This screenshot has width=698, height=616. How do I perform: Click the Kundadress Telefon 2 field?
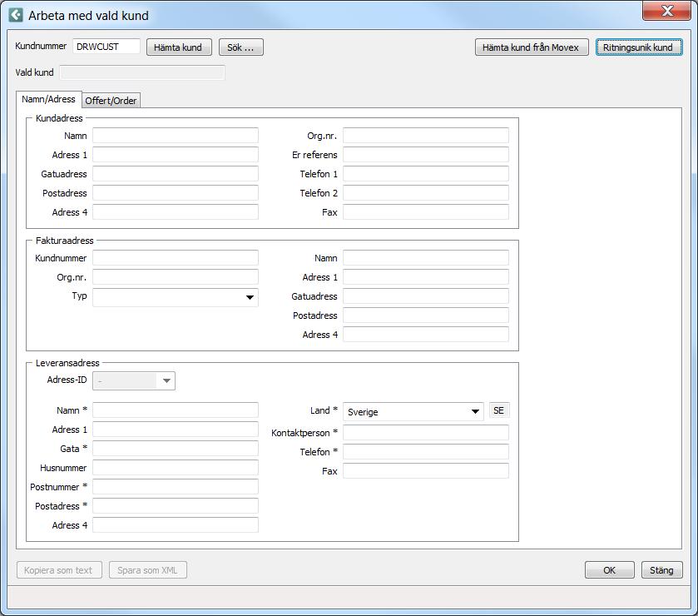pos(426,193)
